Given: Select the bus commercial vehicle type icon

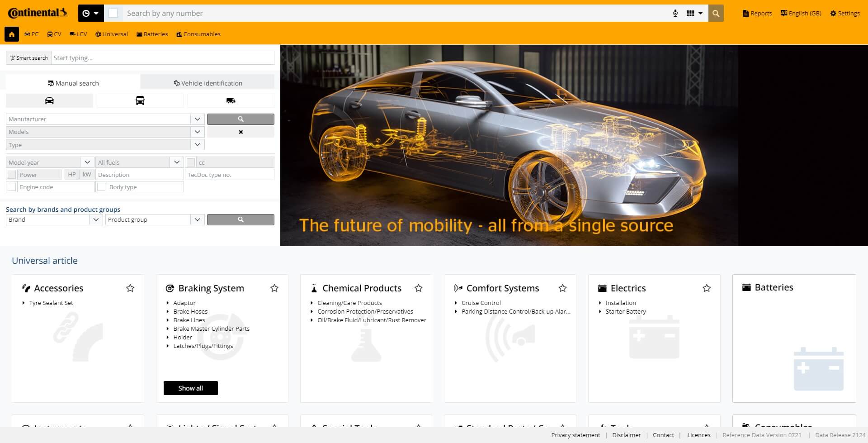Looking at the screenshot, I should click(140, 100).
